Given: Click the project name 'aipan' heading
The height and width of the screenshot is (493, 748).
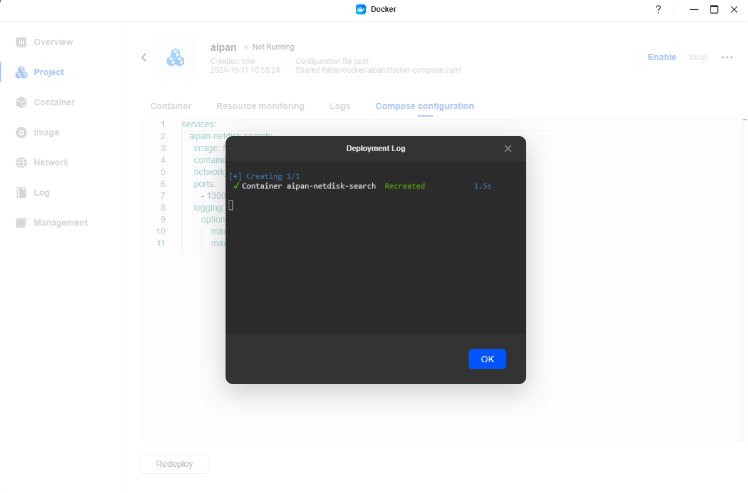Looking at the screenshot, I should coord(223,47).
